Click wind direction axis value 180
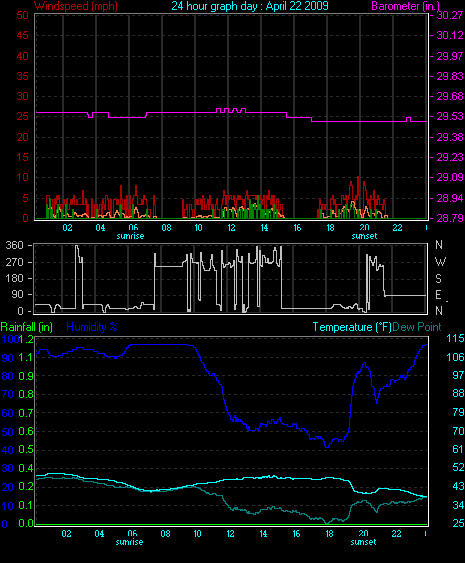 tap(14, 278)
